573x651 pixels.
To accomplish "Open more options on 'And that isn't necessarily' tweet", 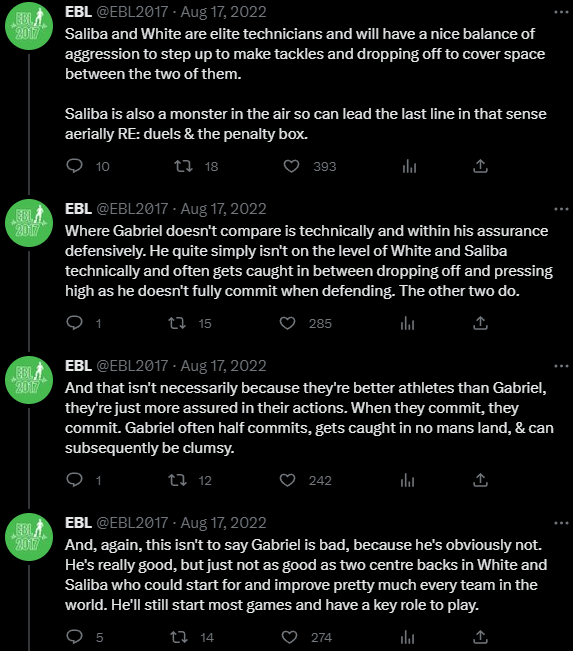I will tap(561, 366).
